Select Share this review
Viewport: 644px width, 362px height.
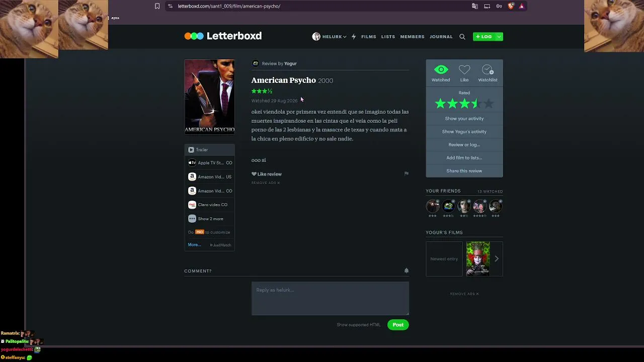(464, 171)
